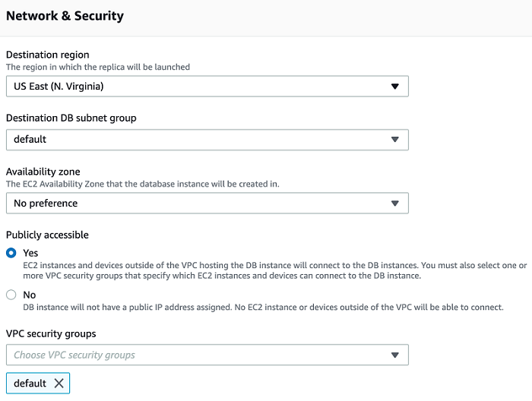
Task: Click the VPC security groups dropdown arrow
Action: tap(394, 355)
